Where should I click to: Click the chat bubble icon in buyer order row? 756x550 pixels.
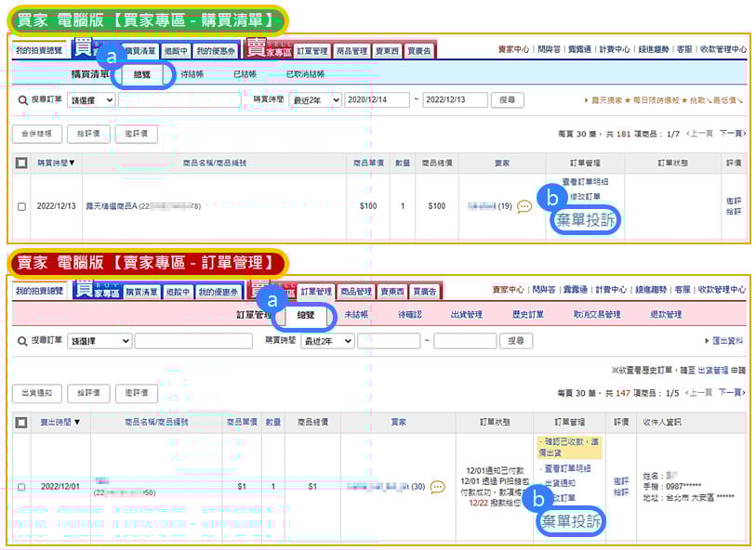point(524,206)
